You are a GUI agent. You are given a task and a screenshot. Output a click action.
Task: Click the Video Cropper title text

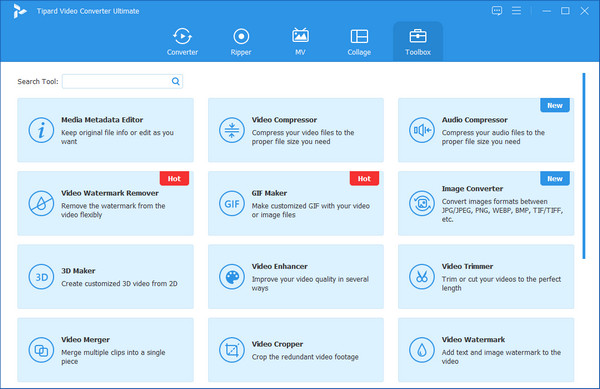[x=277, y=344]
